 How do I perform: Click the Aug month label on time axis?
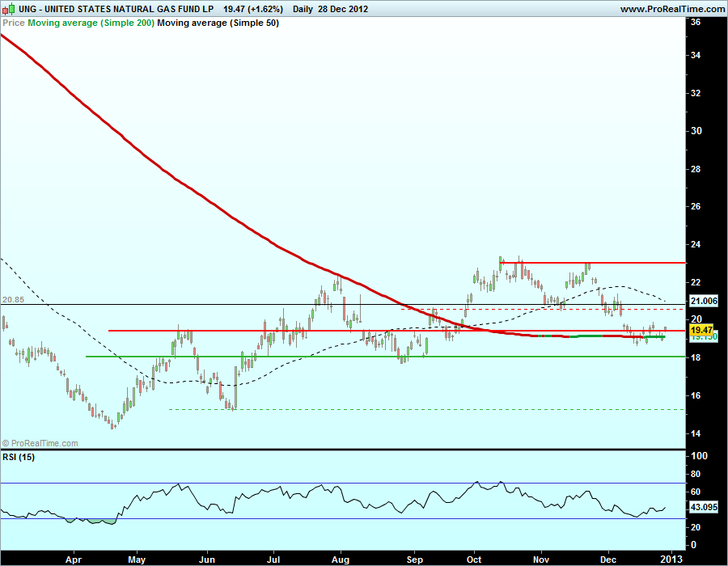coord(341,560)
